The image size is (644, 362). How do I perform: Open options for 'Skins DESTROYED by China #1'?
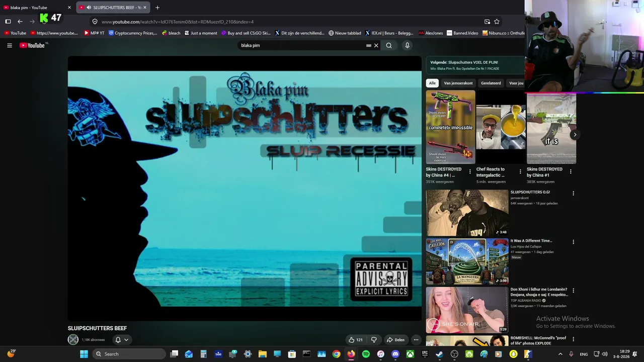(571, 172)
